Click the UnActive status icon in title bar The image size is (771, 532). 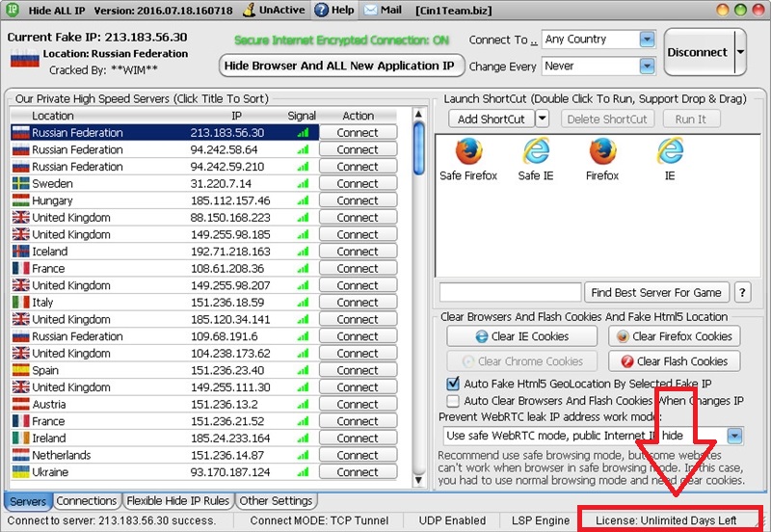click(x=250, y=10)
